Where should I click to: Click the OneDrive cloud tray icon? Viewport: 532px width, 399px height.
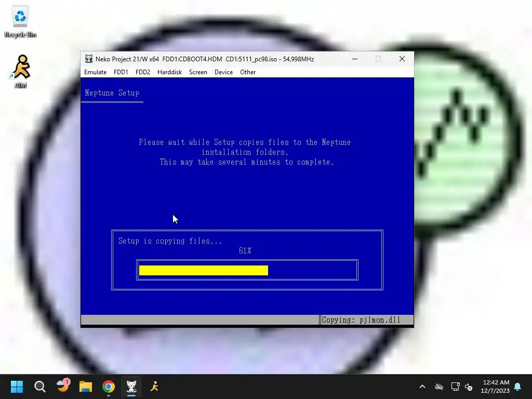(439, 387)
